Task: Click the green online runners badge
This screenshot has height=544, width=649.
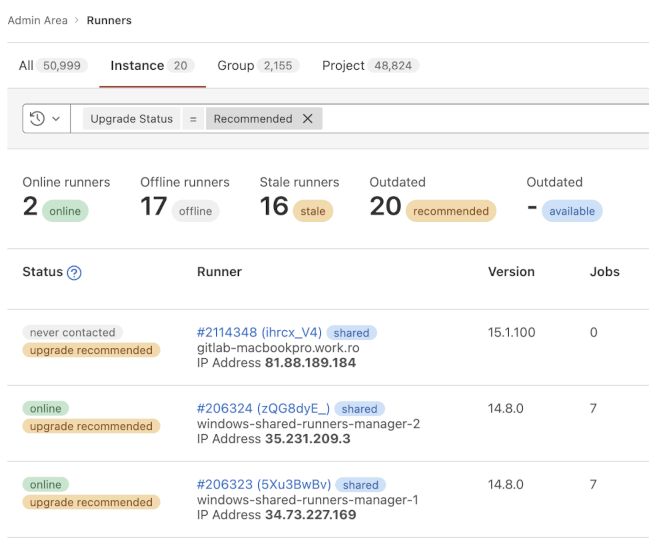Action: click(65, 211)
